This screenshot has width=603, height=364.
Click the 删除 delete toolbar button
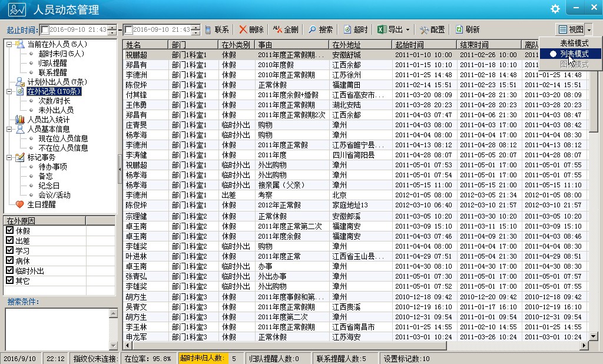pyautogui.click(x=251, y=29)
